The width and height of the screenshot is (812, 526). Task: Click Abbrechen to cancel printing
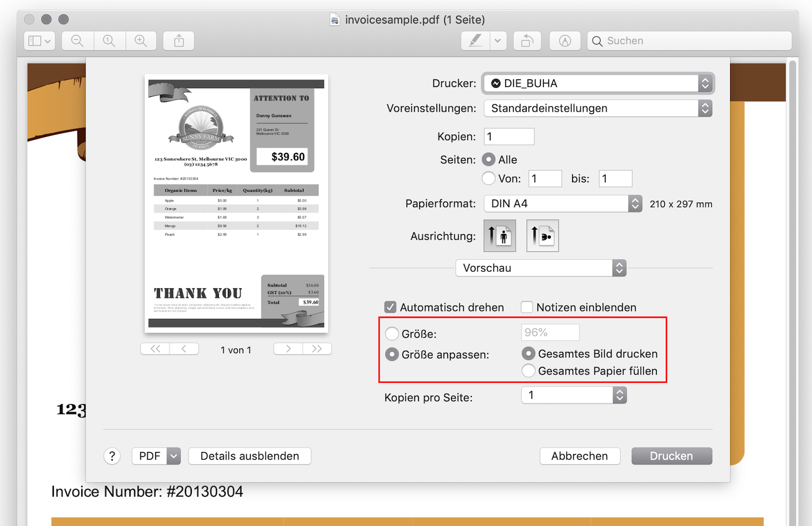(x=580, y=456)
